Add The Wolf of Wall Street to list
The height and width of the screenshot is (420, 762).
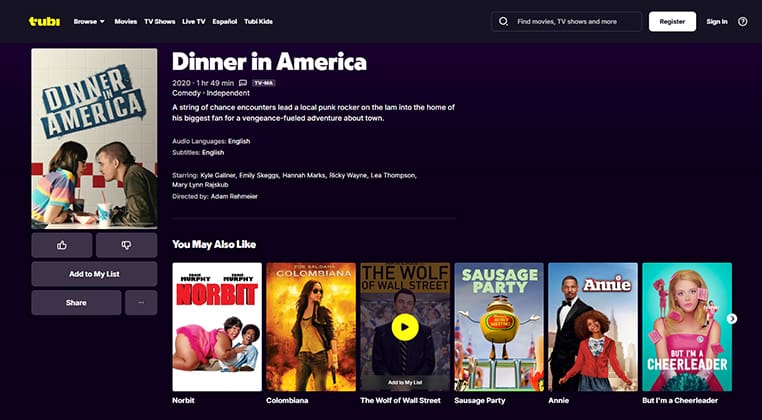tap(405, 383)
